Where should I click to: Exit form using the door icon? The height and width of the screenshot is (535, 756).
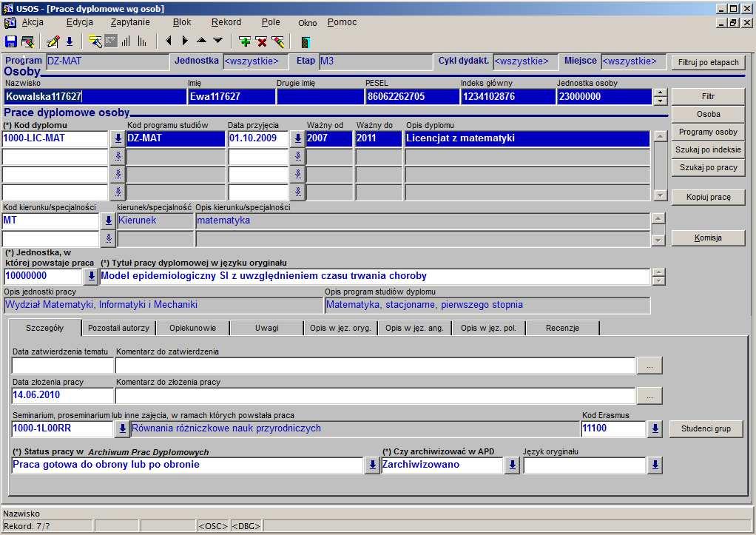(306, 42)
